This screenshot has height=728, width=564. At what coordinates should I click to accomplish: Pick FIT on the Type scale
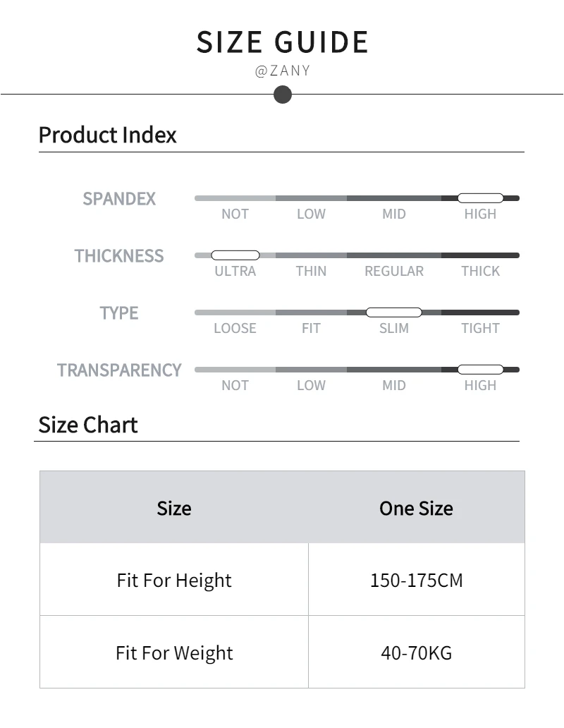[311, 328]
